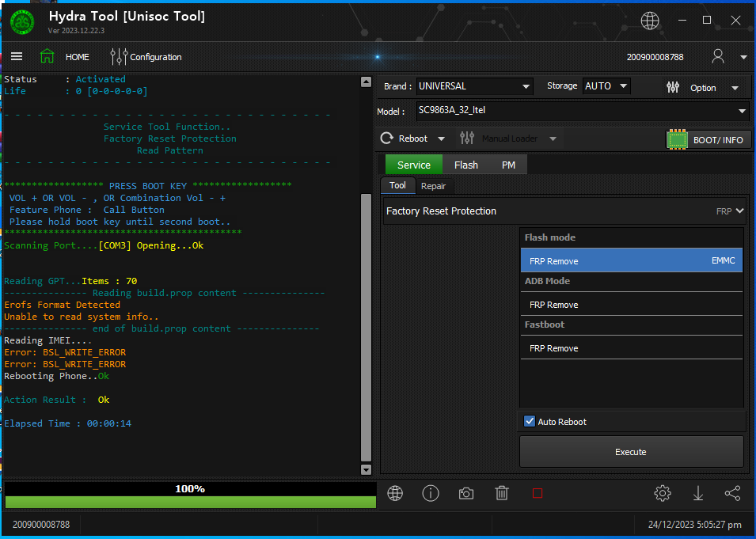Image resolution: width=756 pixels, height=539 pixels.
Task: Open the Storage AUTO dropdown
Action: pos(606,86)
